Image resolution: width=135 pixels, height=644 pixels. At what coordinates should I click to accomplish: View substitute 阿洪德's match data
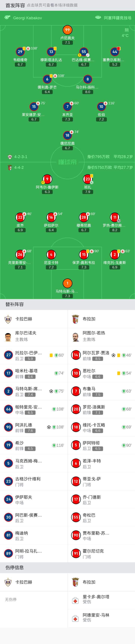34,427
